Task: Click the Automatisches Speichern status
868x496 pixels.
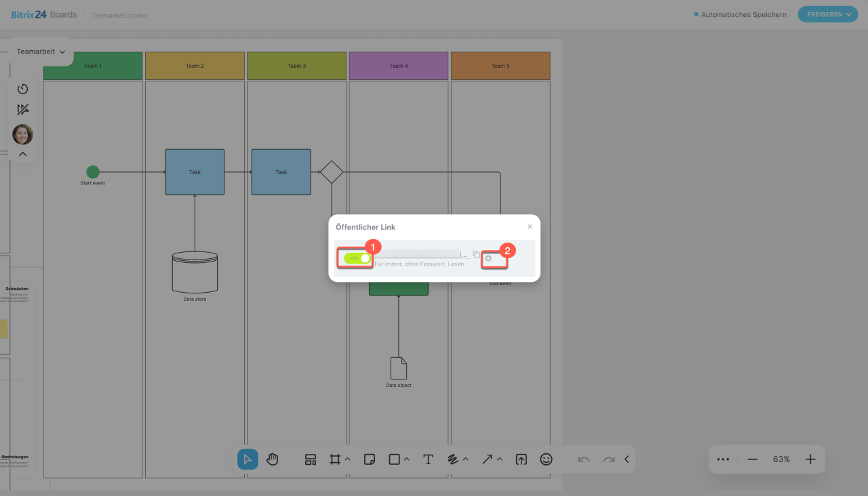Action: pos(741,14)
